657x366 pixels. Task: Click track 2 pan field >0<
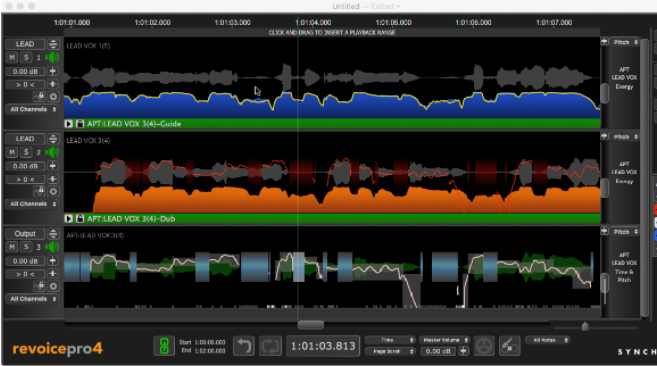pyautogui.click(x=25, y=179)
